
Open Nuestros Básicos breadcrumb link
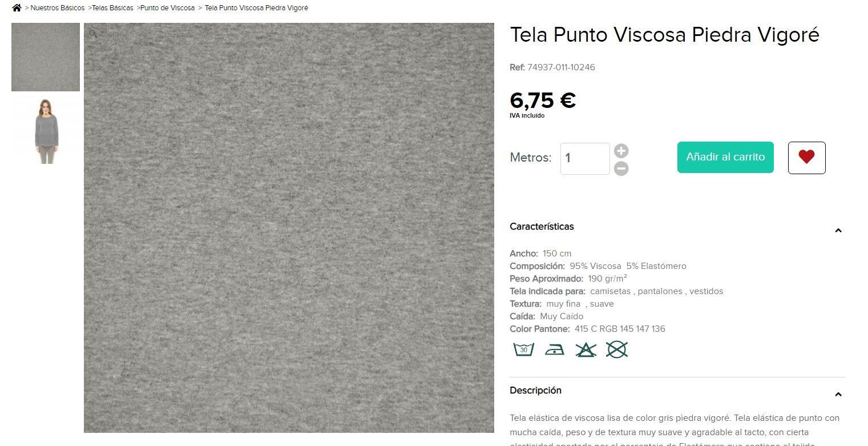click(58, 8)
